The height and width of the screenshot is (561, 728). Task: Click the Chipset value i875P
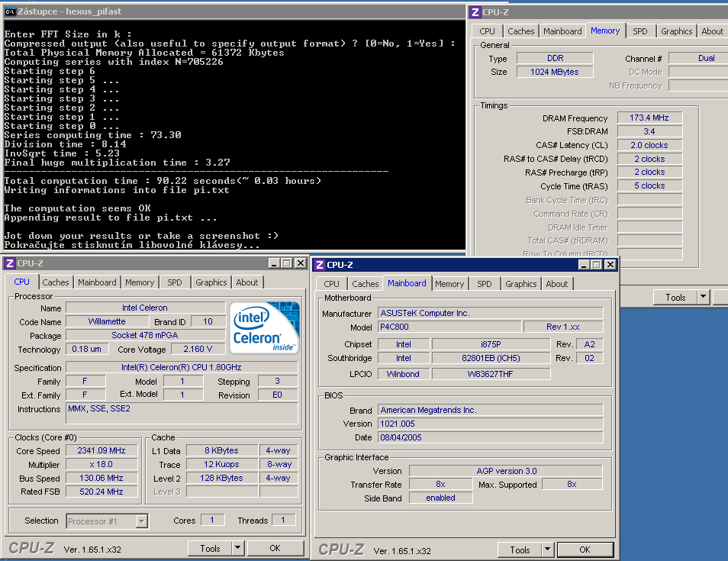(491, 344)
